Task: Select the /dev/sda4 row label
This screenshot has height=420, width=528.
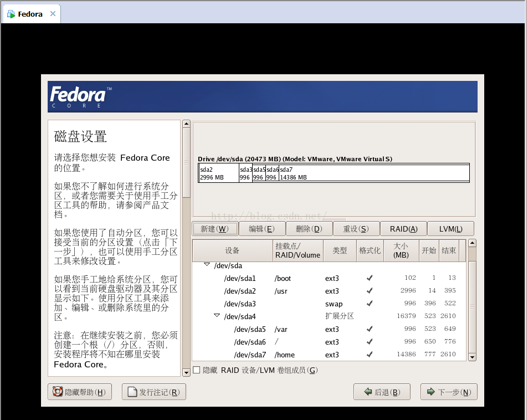Action: coord(240,316)
